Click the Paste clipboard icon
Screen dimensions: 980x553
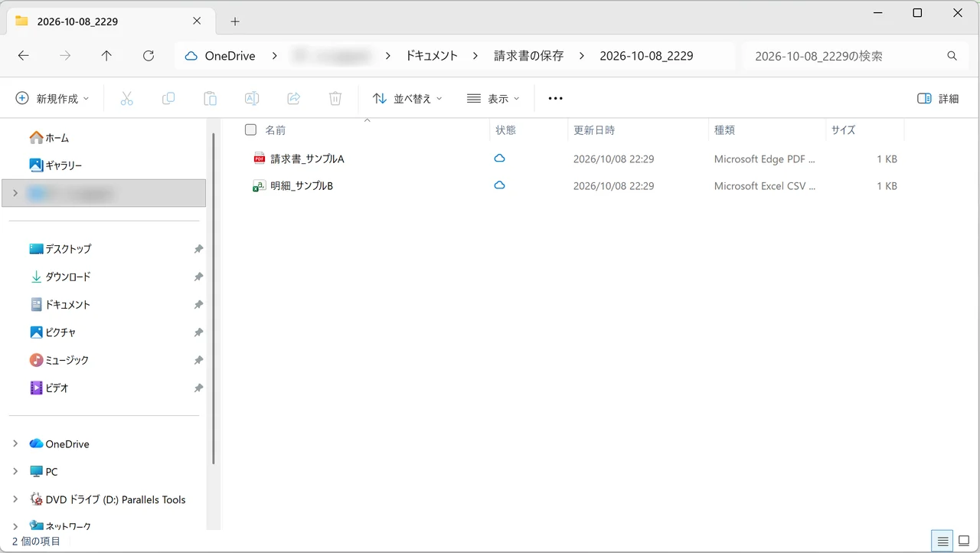tap(210, 98)
